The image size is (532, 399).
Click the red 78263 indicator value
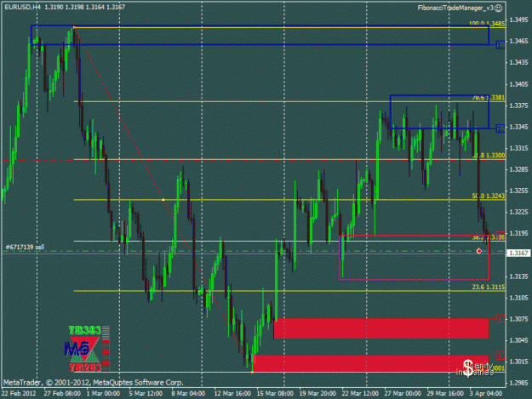click(x=85, y=368)
